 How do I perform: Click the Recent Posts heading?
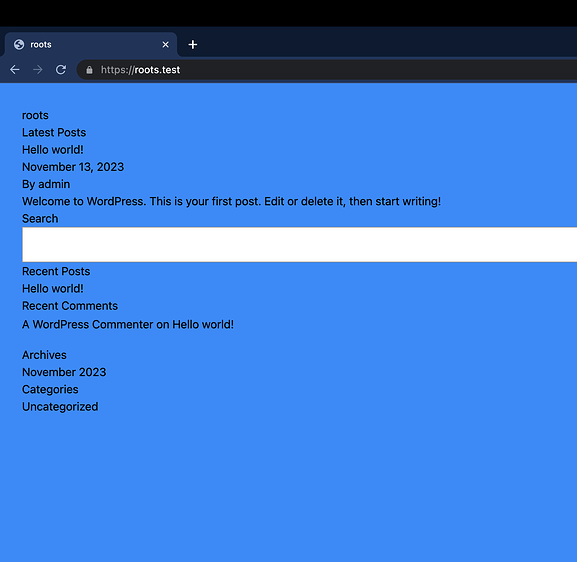(56, 271)
